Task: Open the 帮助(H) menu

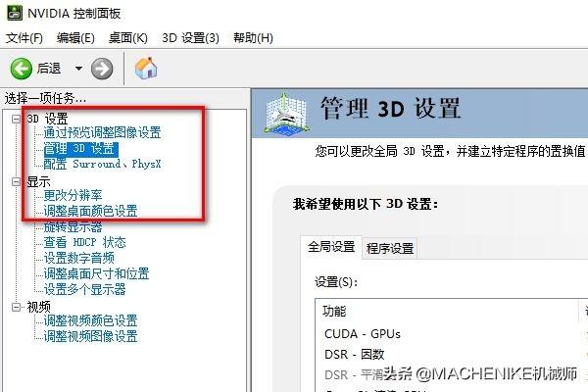Action: tap(253, 38)
